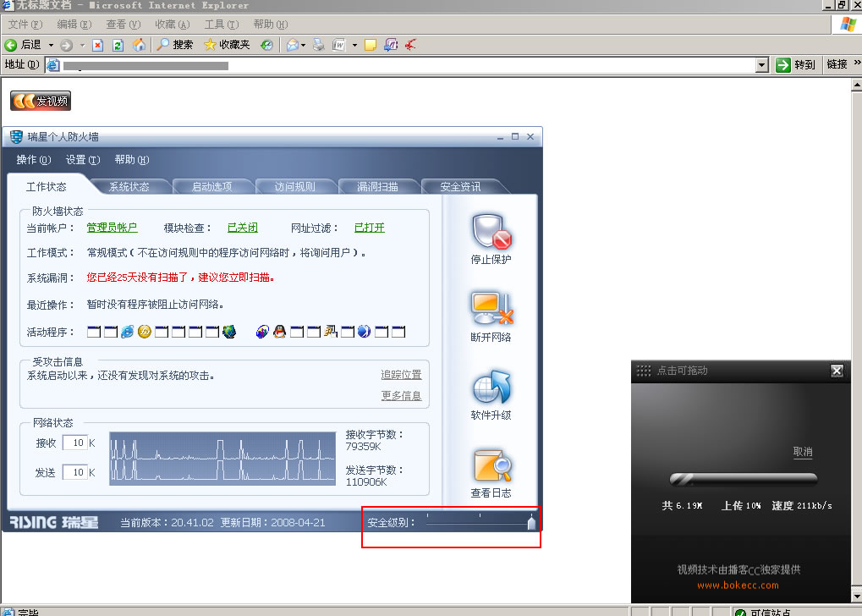This screenshot has width=862, height=616.
Task: Click the 发视频 button
Action: (41, 101)
